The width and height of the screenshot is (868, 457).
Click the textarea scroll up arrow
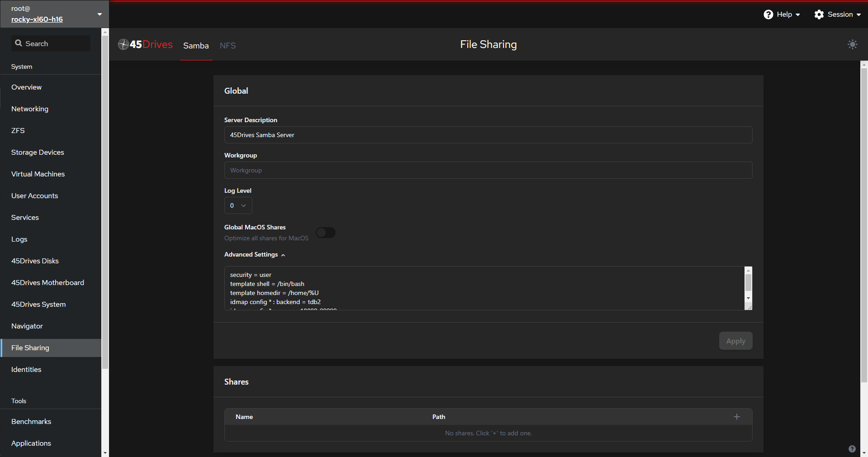tap(748, 270)
